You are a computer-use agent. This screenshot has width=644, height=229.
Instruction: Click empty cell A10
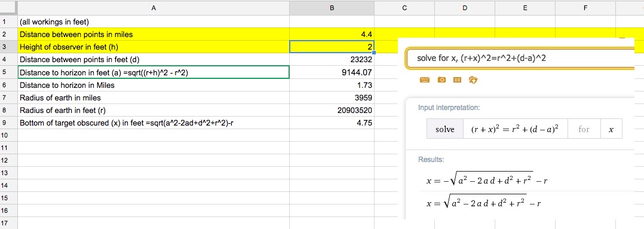click(x=154, y=135)
